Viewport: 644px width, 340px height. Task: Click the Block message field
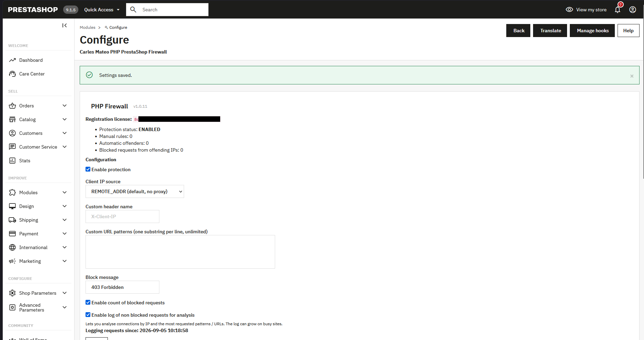click(122, 287)
